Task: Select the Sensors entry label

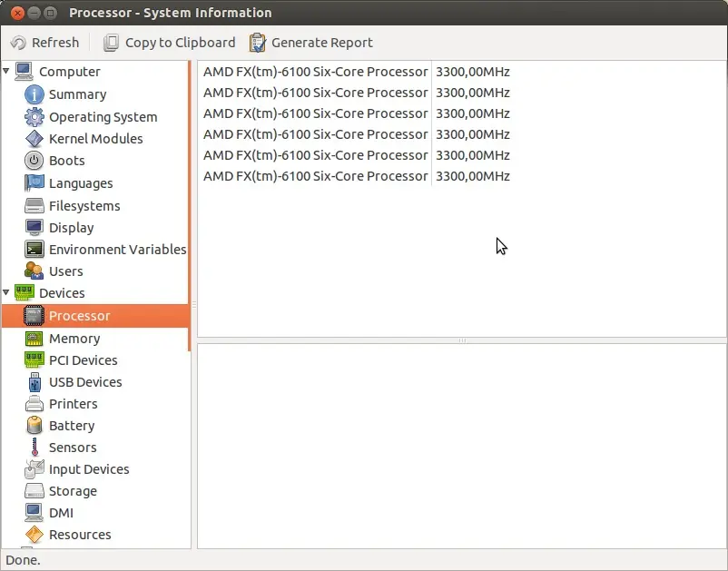Action: click(73, 448)
